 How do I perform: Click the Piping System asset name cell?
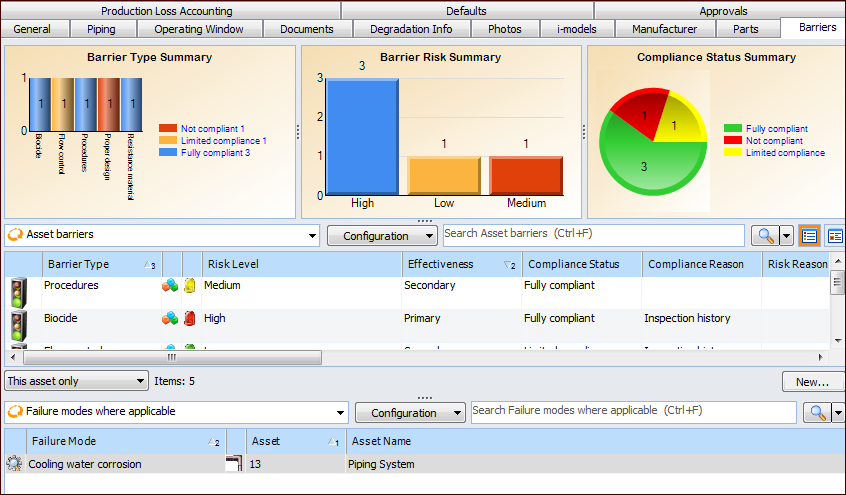point(593,464)
